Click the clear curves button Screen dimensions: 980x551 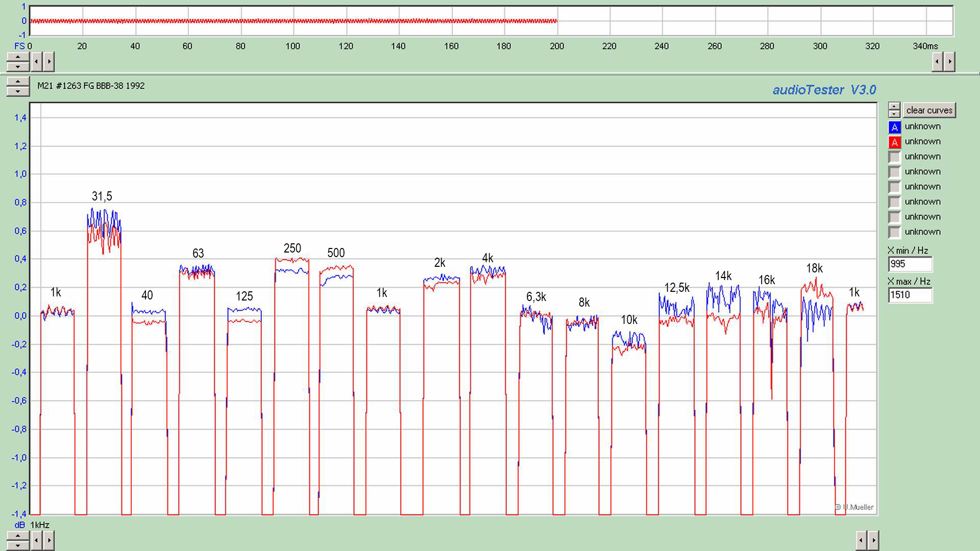[x=929, y=110]
